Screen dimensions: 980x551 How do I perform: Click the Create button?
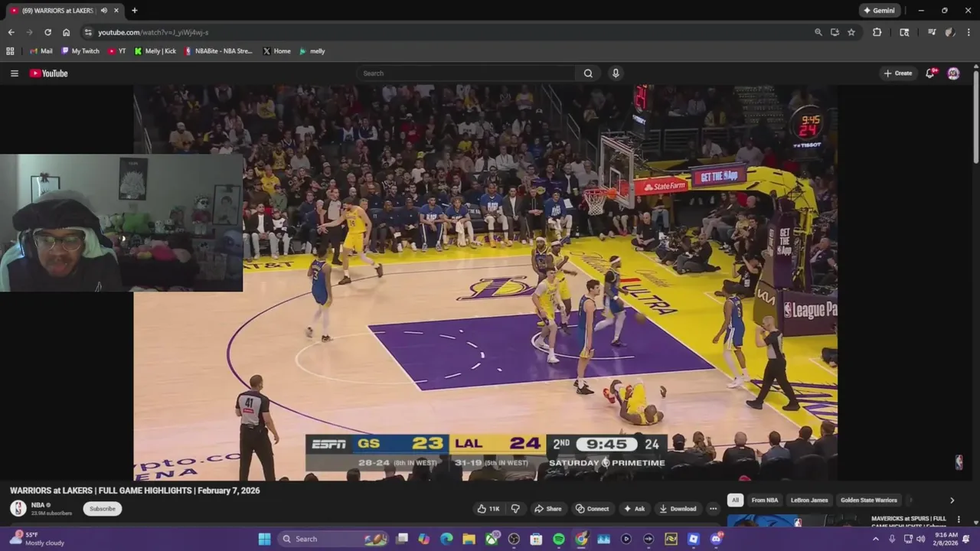pyautogui.click(x=897, y=73)
